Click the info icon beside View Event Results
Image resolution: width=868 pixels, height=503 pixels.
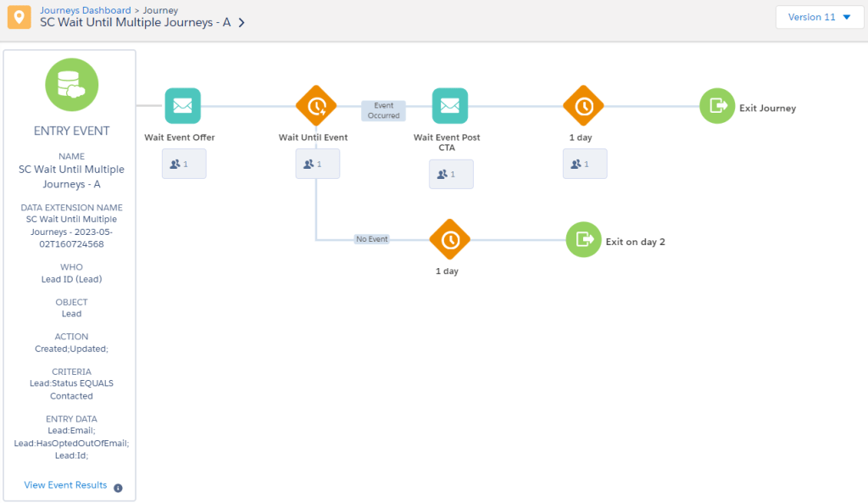point(118,488)
